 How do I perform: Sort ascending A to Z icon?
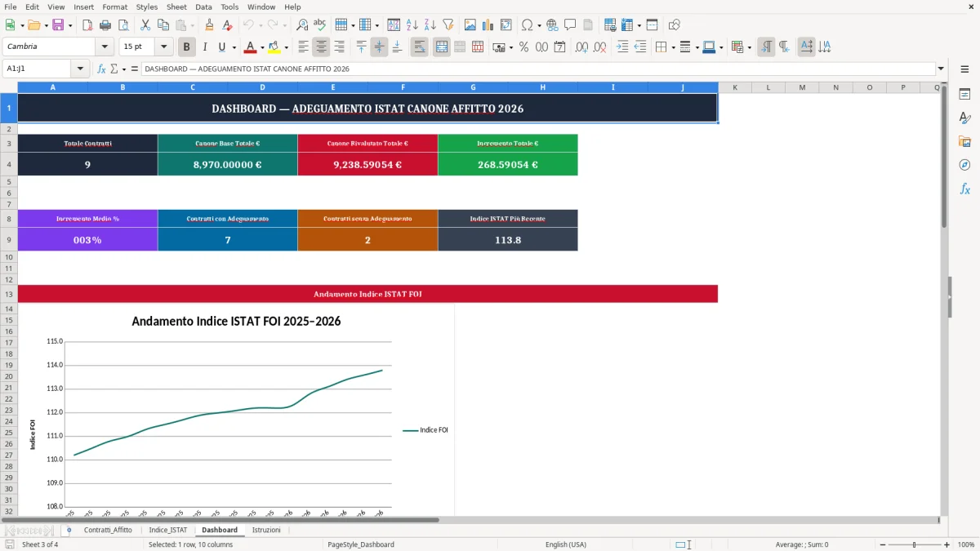coord(412,25)
